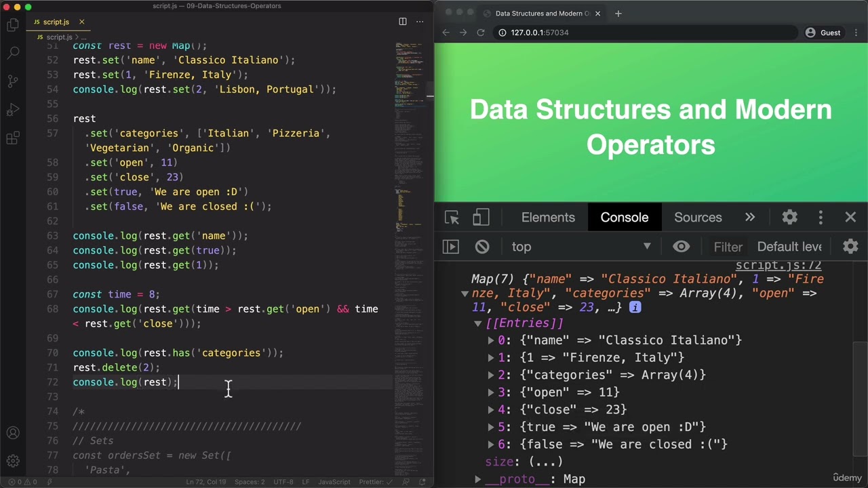
Task: Click the script.js breadcrumb
Action: [59, 37]
